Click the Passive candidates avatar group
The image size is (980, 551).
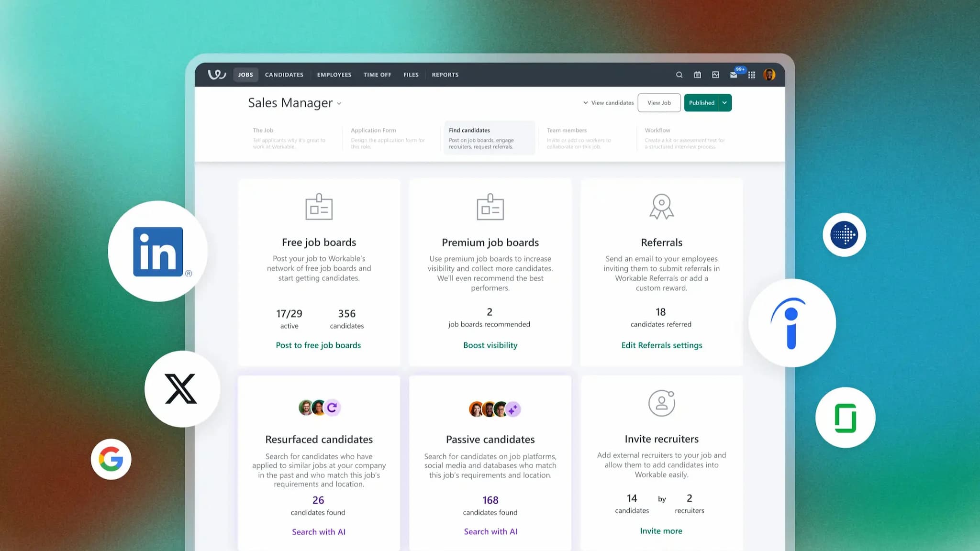coord(495,409)
